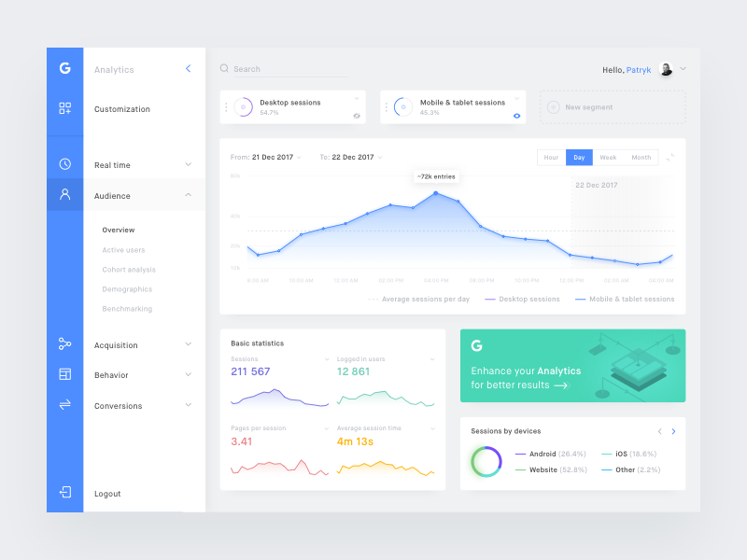Click the Acquisition share-nodes icon
747x560 pixels.
tap(64, 344)
